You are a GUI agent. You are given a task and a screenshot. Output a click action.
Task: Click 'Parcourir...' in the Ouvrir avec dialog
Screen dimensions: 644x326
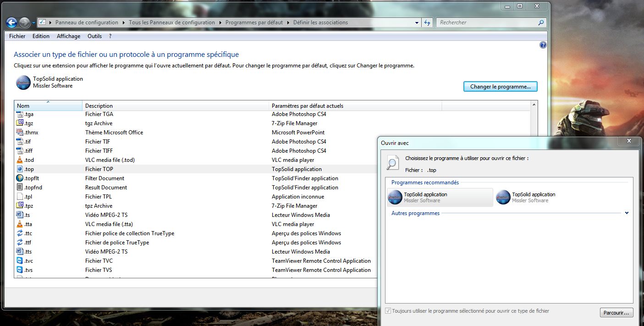pos(616,313)
